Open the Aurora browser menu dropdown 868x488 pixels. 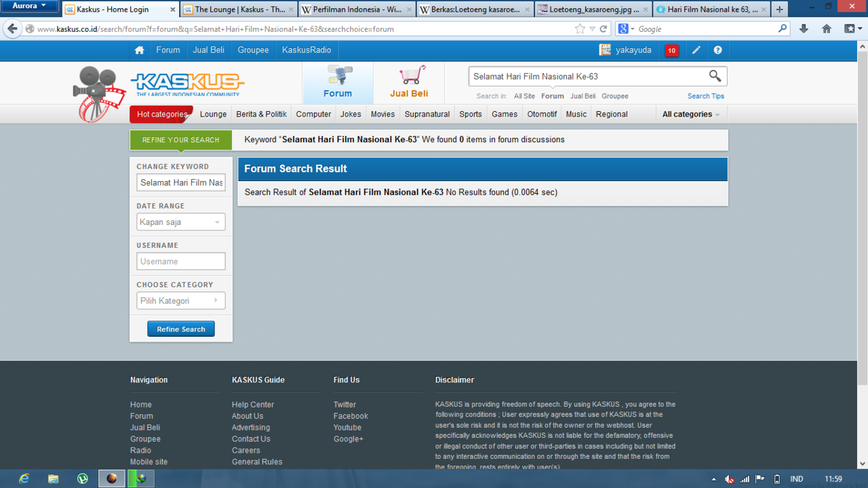[29, 6]
